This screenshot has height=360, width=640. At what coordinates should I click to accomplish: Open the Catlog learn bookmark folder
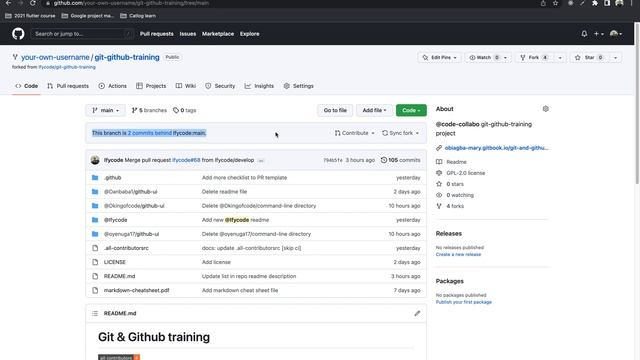[x=138, y=16]
